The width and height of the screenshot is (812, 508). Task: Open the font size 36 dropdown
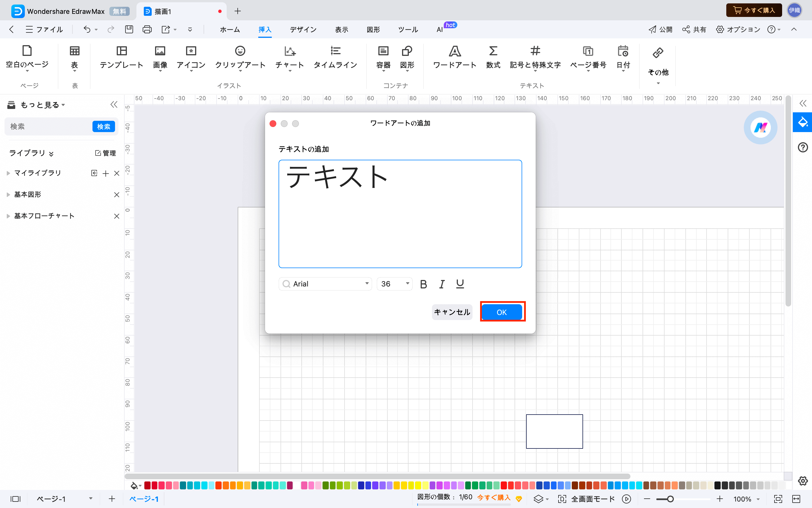click(x=395, y=284)
